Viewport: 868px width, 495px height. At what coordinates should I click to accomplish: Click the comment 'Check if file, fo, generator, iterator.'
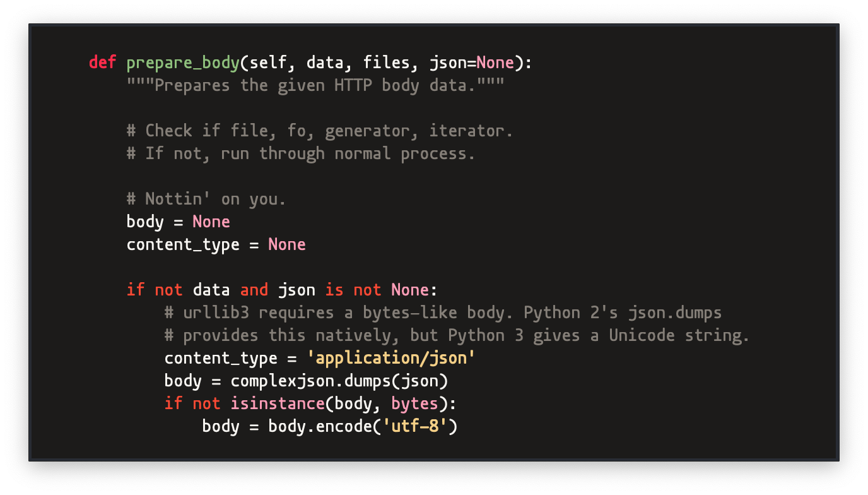click(x=320, y=131)
